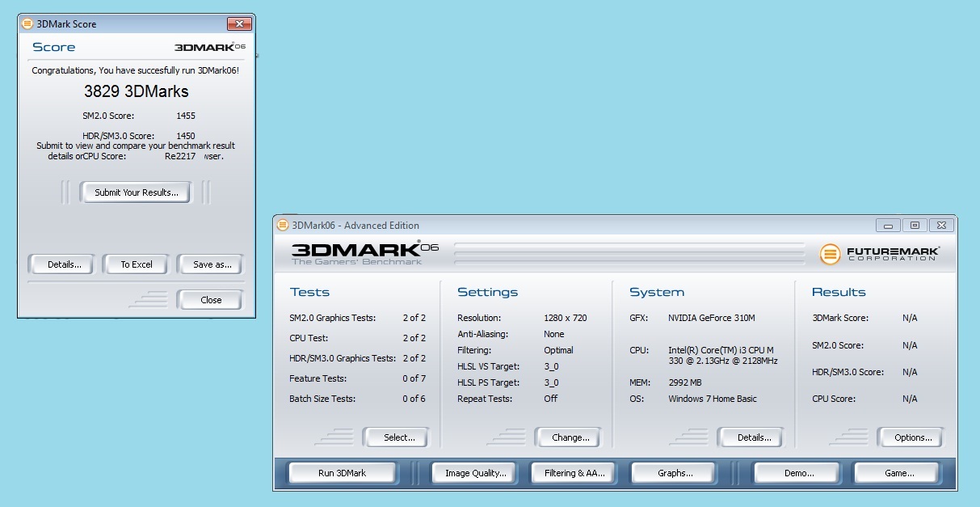Screen dimensions: 980x507
Task: Click the 3DMark06 Advanced Edition title bar icon
Action: click(x=283, y=226)
